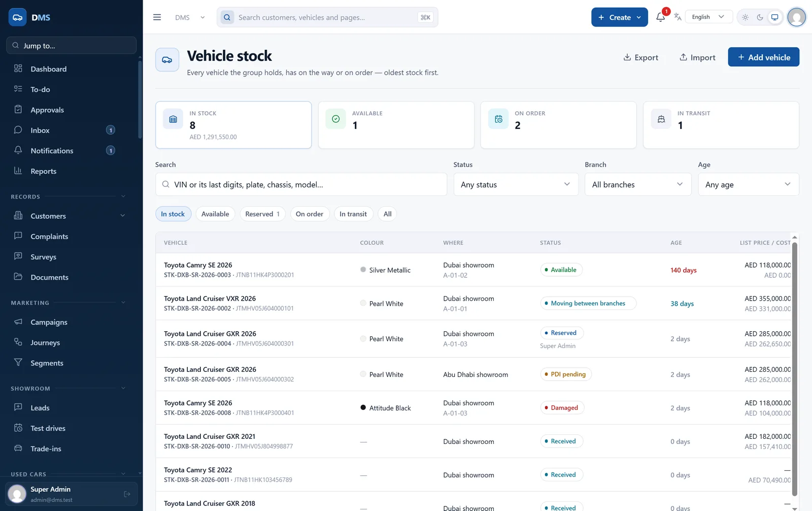This screenshot has width=812, height=511.
Task: Click the Add vehicle button
Action: click(763, 57)
